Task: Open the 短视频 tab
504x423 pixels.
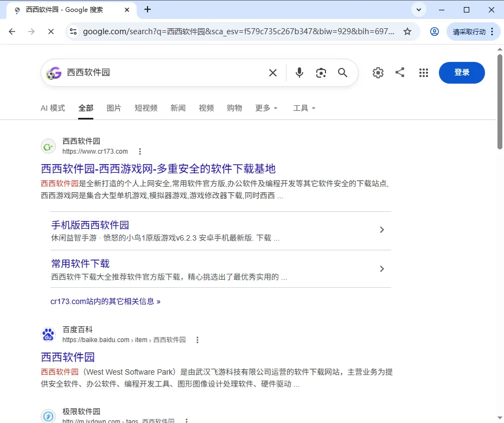Action: [146, 108]
